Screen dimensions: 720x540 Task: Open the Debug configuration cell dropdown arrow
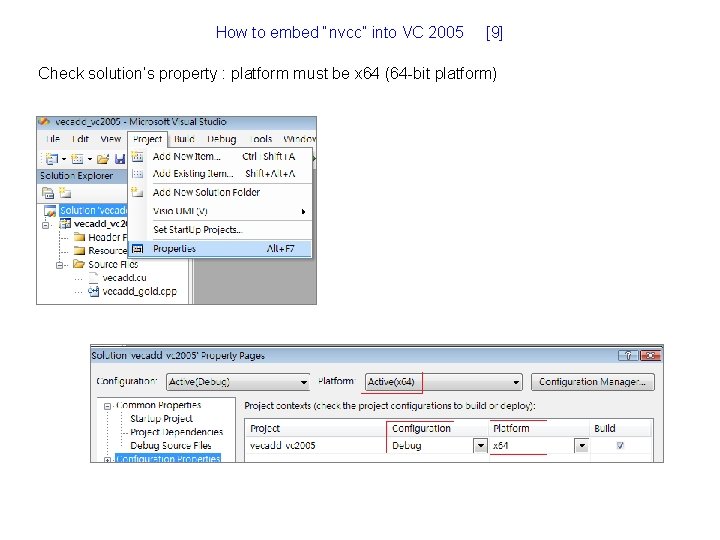point(480,445)
